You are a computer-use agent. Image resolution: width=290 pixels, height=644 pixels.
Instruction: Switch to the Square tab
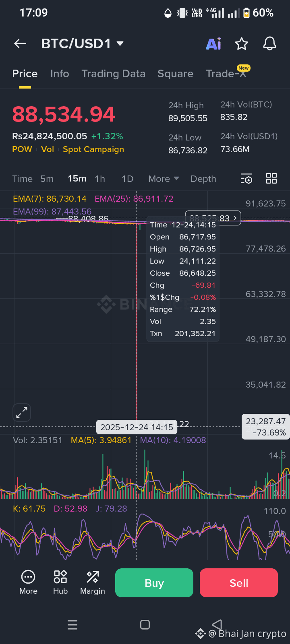pyautogui.click(x=175, y=74)
